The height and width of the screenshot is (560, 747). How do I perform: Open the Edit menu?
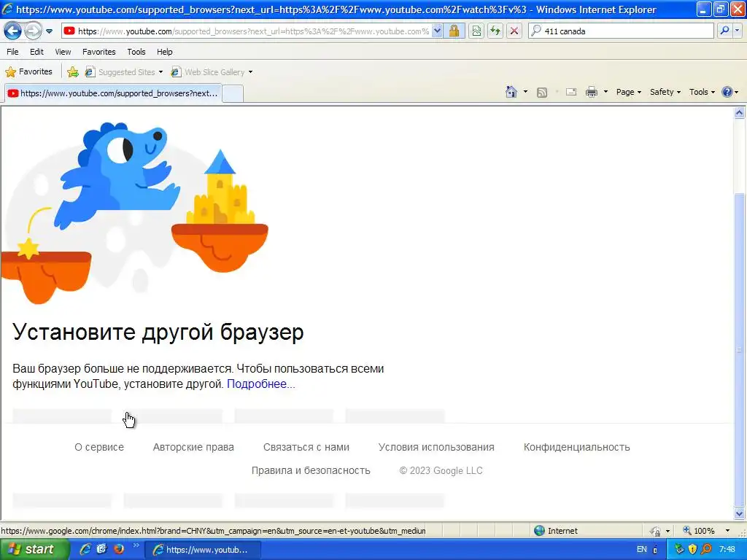pos(36,52)
